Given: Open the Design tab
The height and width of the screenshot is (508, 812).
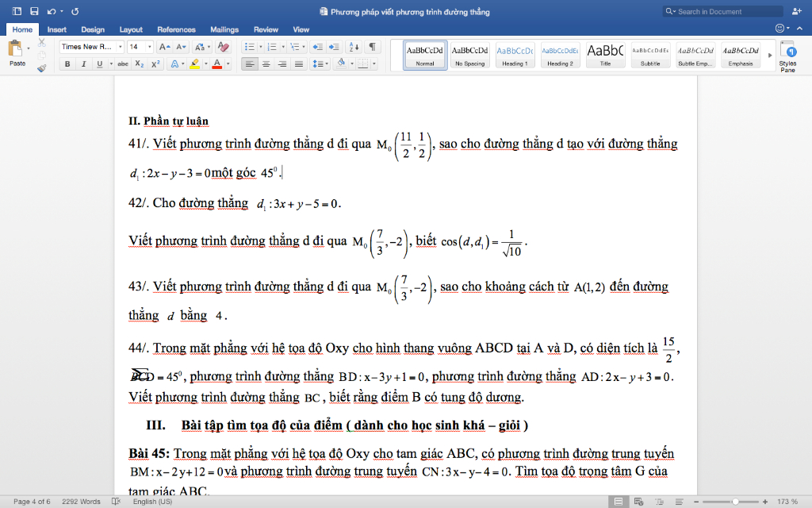Looking at the screenshot, I should coord(93,29).
